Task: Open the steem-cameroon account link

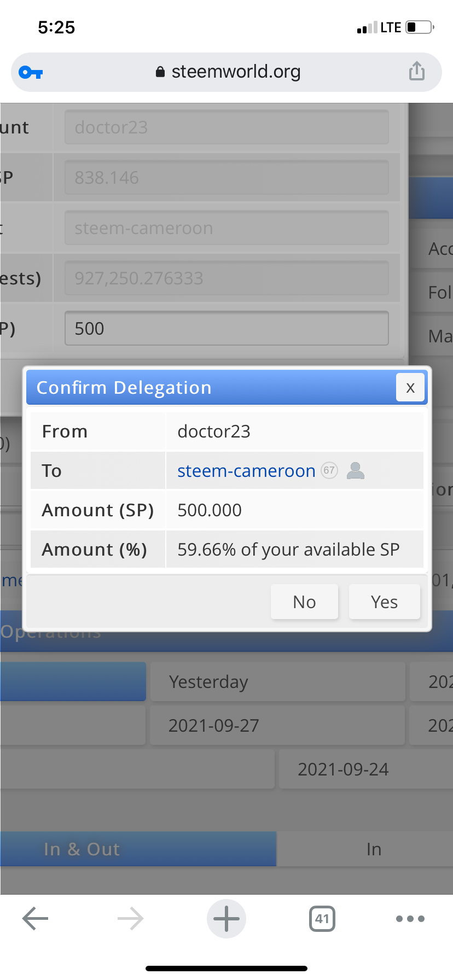Action: [x=246, y=471]
